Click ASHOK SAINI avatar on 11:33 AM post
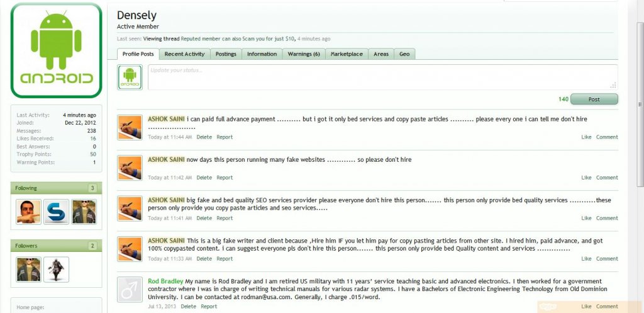This screenshot has width=644, height=313. click(130, 249)
